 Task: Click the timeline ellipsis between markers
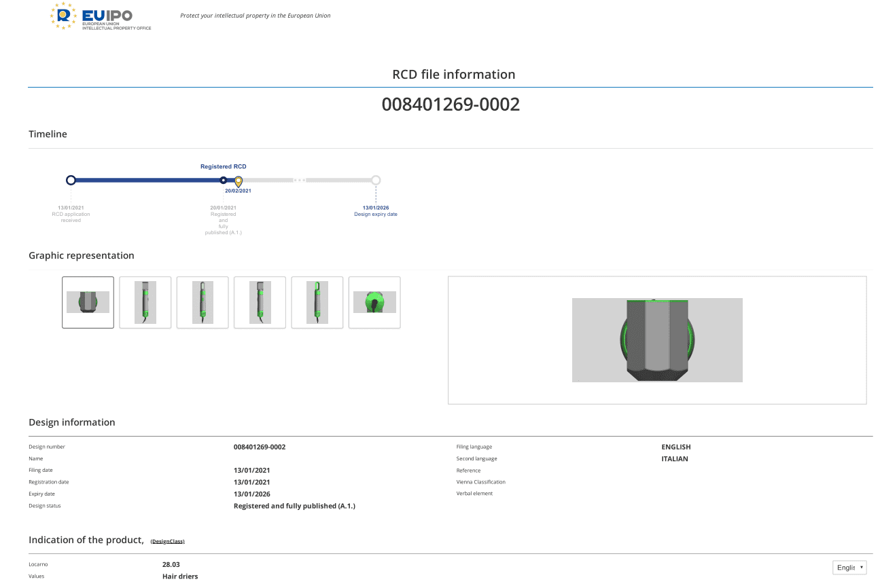tap(300, 180)
